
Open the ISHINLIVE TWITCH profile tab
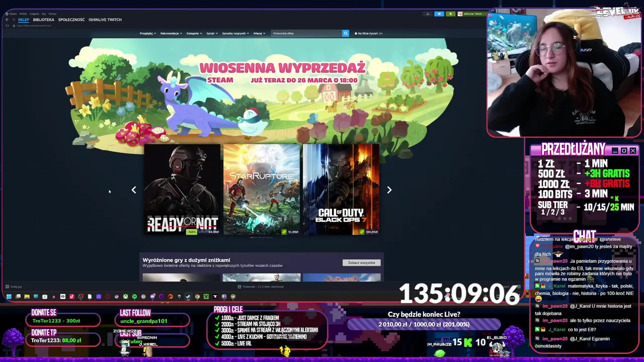(x=105, y=20)
